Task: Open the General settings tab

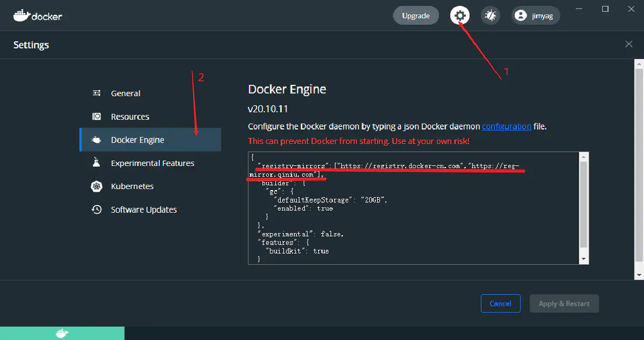Action: pos(126,93)
